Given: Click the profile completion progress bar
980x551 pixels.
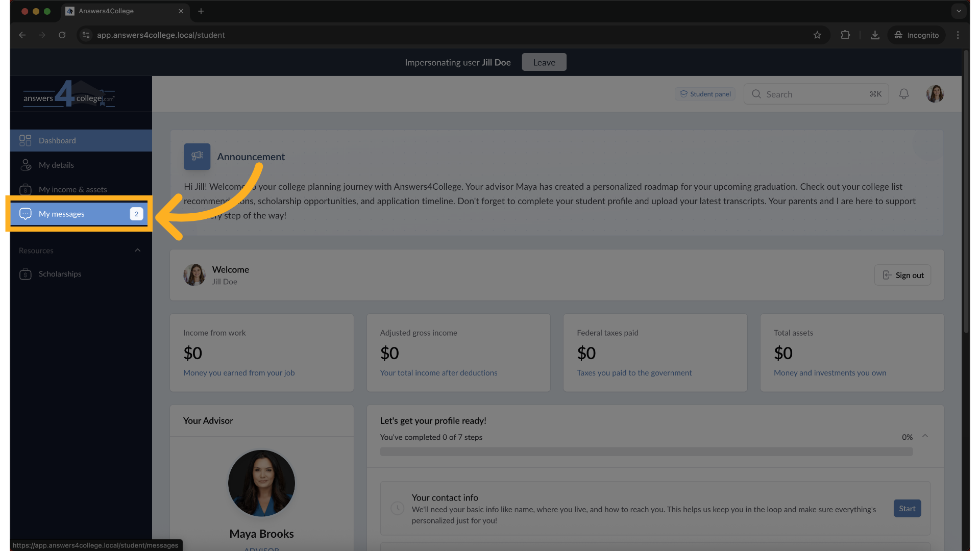Looking at the screenshot, I should tap(646, 452).
